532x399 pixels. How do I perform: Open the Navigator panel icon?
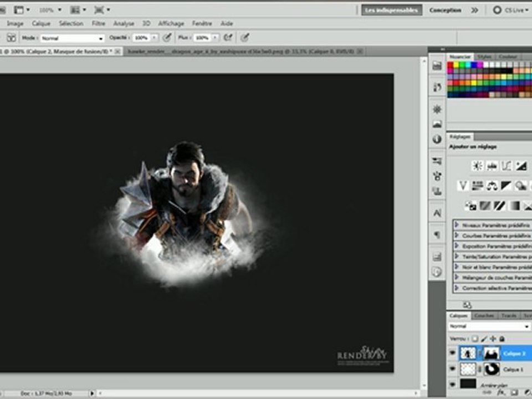click(x=437, y=109)
